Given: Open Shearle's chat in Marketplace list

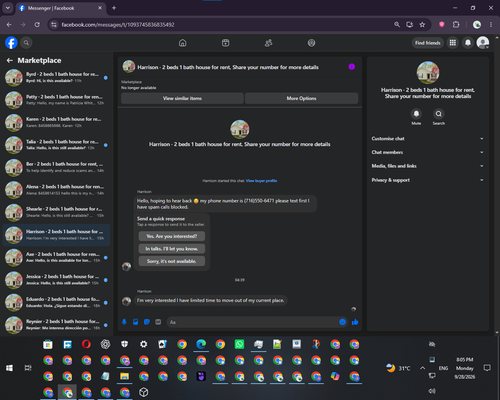Looking at the screenshot, I should 56,212.
